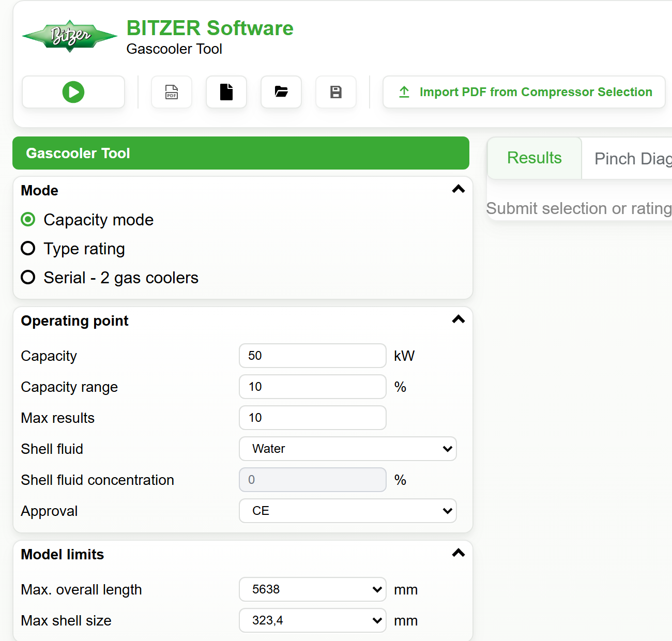Screen dimensions: 672x641
Task: Click the Submit selection or rating message
Action: (579, 208)
